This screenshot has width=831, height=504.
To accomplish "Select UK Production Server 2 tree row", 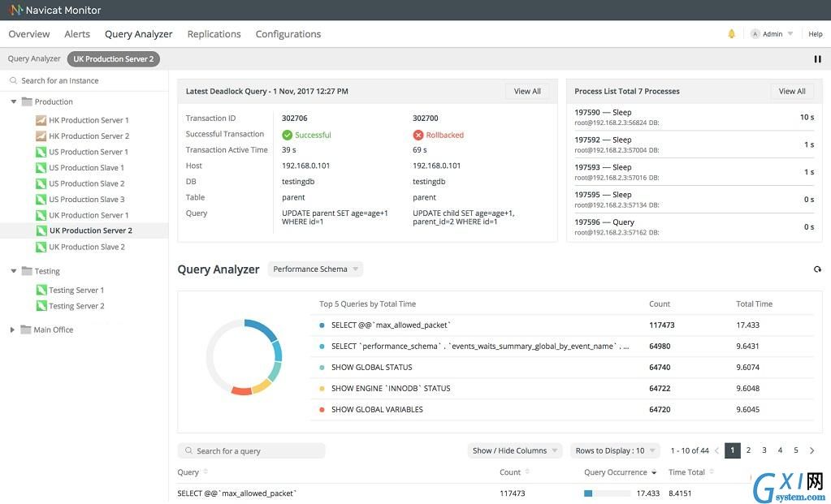I will [84, 230].
